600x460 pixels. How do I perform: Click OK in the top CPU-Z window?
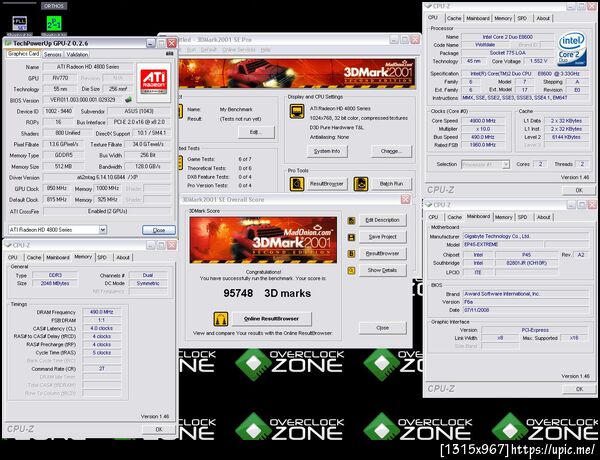pyautogui.click(x=579, y=190)
